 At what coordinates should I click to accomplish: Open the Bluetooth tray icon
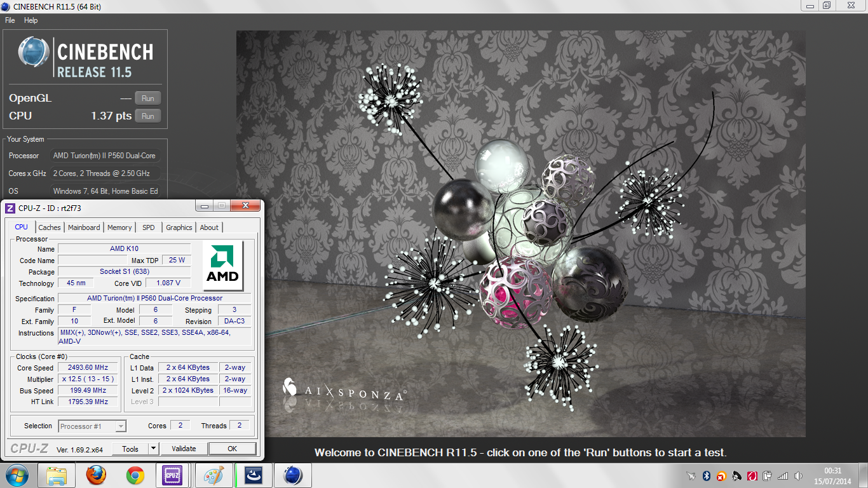click(706, 475)
